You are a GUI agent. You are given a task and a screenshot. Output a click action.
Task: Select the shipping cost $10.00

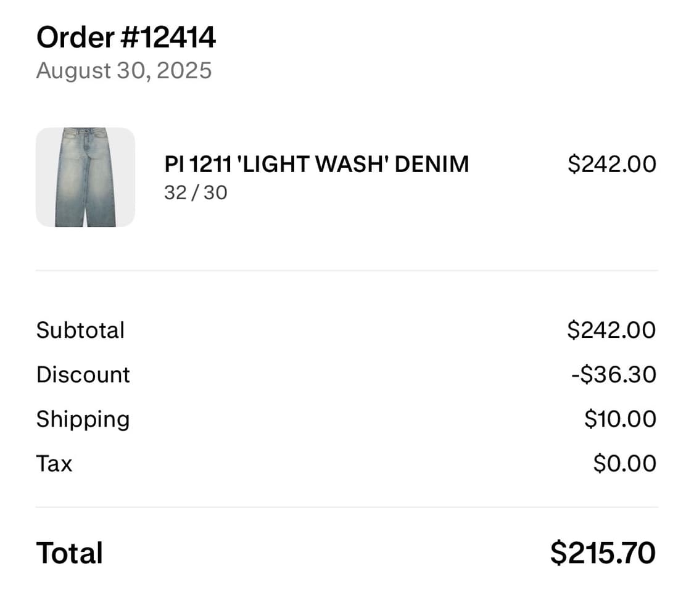(x=620, y=419)
